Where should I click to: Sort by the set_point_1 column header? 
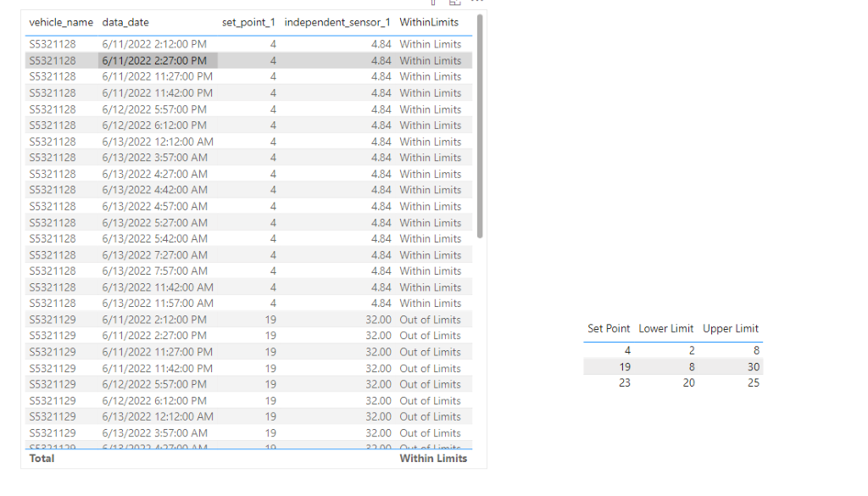pyautogui.click(x=248, y=22)
